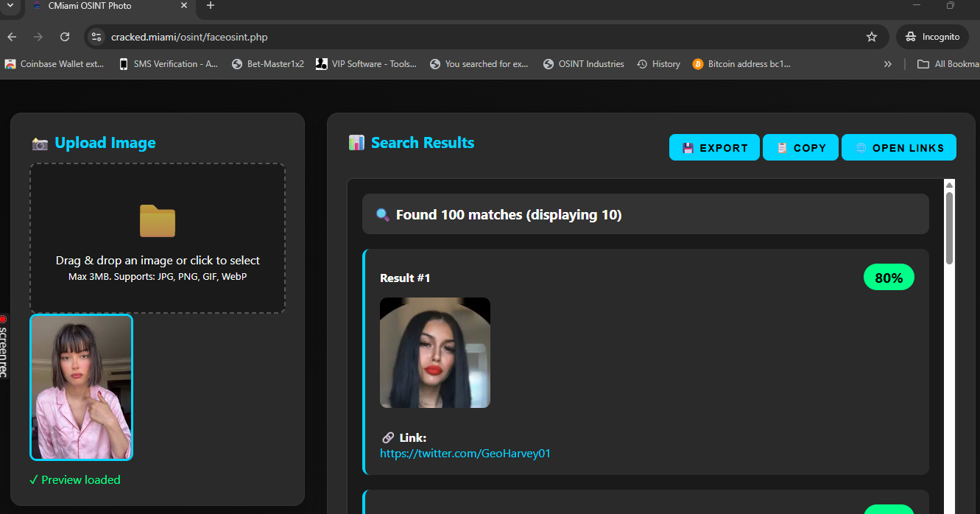Click the COPY results button
Screen dimensions: 980x514
click(x=800, y=147)
